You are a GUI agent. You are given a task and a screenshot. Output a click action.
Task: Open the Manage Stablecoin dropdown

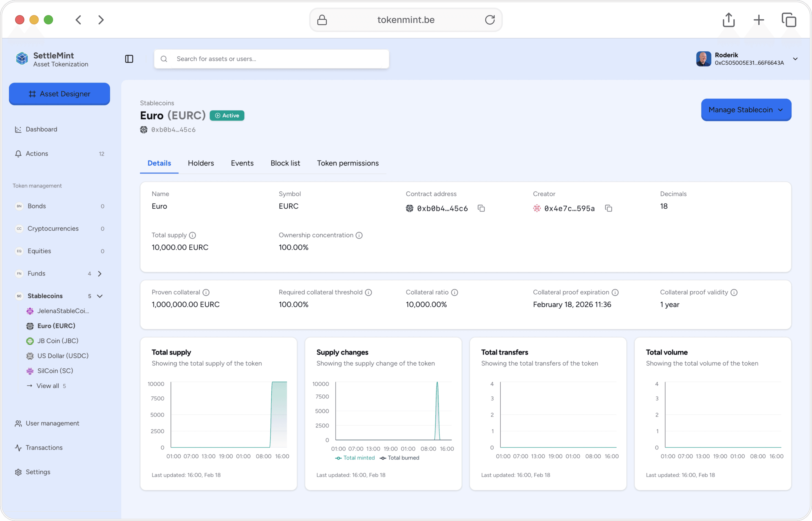pyautogui.click(x=746, y=110)
